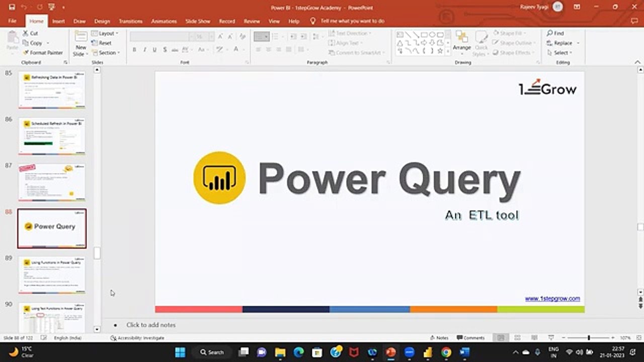Click Start From Beginning presentation icon in title bar
Screen dimensions: 644x362
tap(51, 8)
